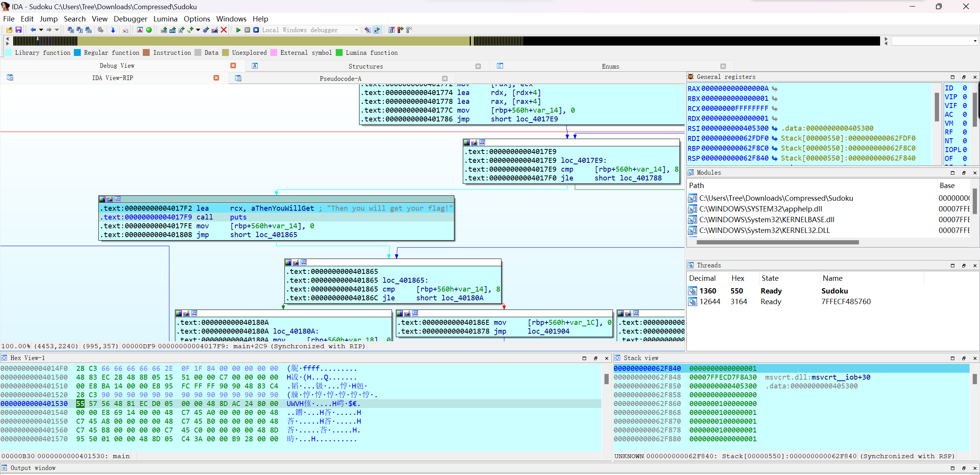This screenshot has height=475, width=980.
Task: Switch to the Pseudocode-A tab
Action: [340, 79]
